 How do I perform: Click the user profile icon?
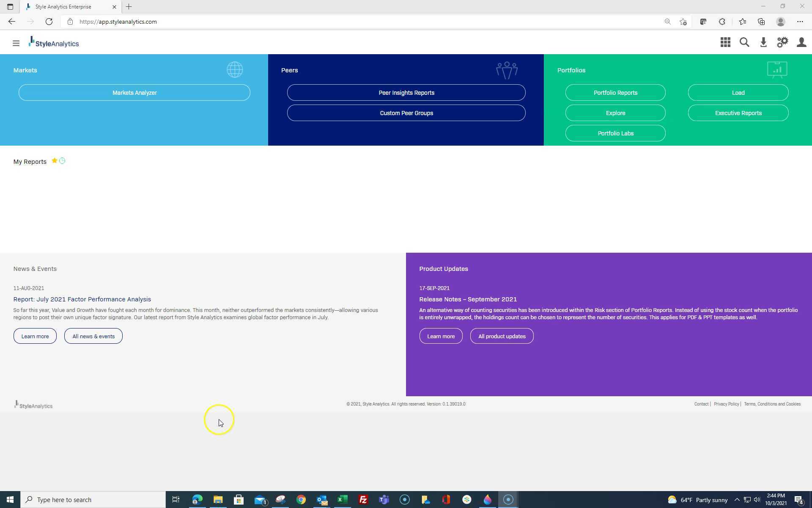click(x=801, y=42)
